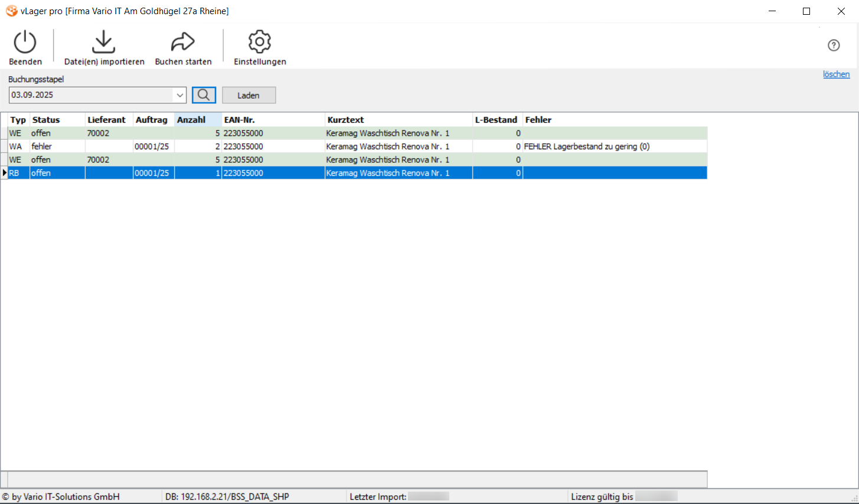Click Auftrag 00001/25 in the RB row
The height and width of the screenshot is (504, 859).
pyautogui.click(x=153, y=173)
